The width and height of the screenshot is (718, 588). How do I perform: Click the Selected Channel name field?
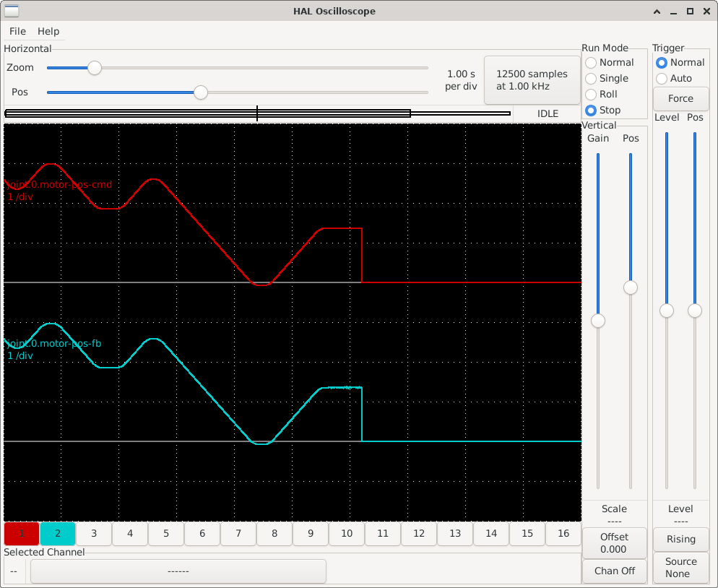click(178, 571)
